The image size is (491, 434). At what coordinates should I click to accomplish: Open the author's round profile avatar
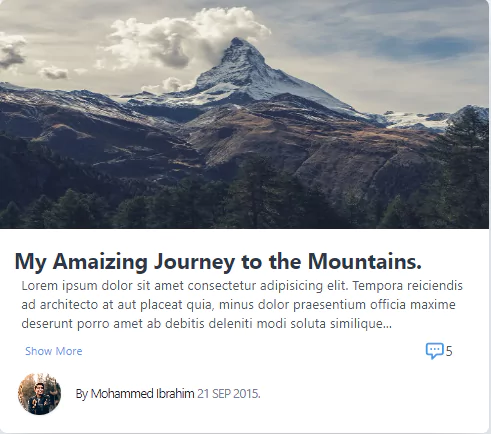coord(39,394)
